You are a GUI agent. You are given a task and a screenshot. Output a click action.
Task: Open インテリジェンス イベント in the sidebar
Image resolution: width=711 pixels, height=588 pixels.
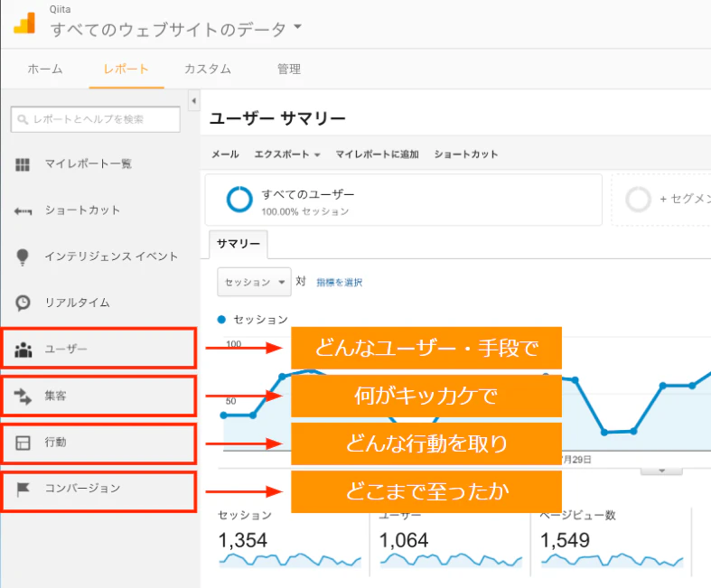111,257
